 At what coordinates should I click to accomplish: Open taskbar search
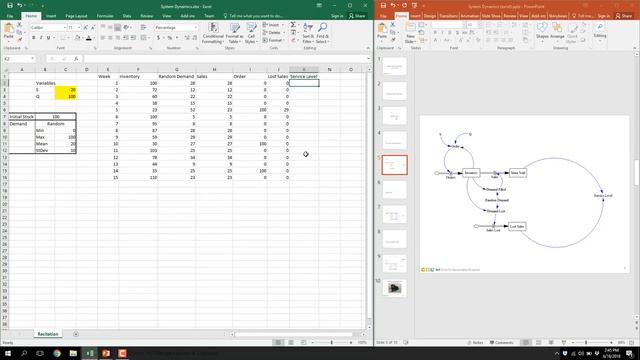[x=24, y=353]
